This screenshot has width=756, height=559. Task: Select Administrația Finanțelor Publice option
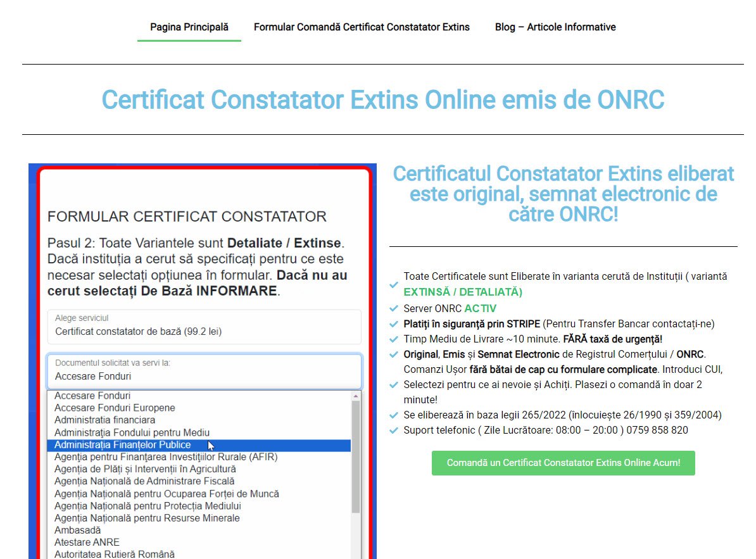point(199,445)
